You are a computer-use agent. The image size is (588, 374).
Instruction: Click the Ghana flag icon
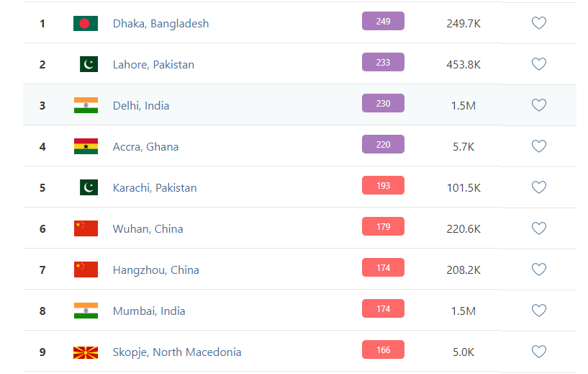(86, 146)
